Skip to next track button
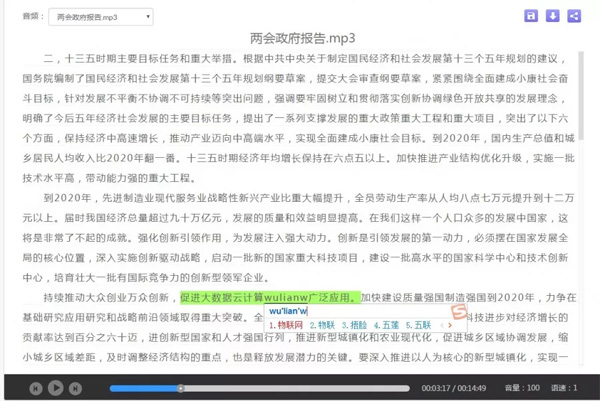Screen dimensions: 600x401 [x=76, y=387]
